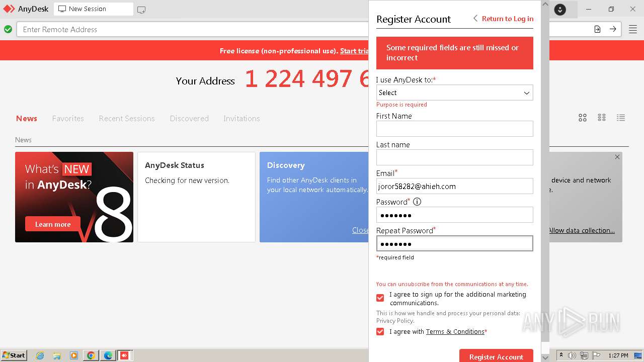
Task: Open Terms & Conditions link
Action: (455, 332)
